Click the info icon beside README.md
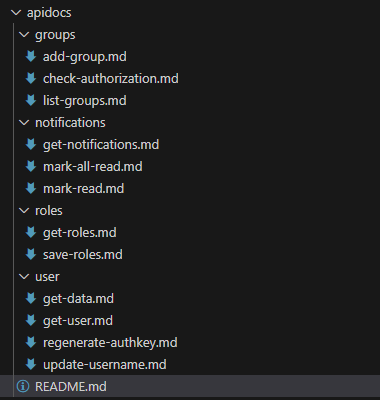Viewport: 380px width, 400px height. tap(23, 386)
